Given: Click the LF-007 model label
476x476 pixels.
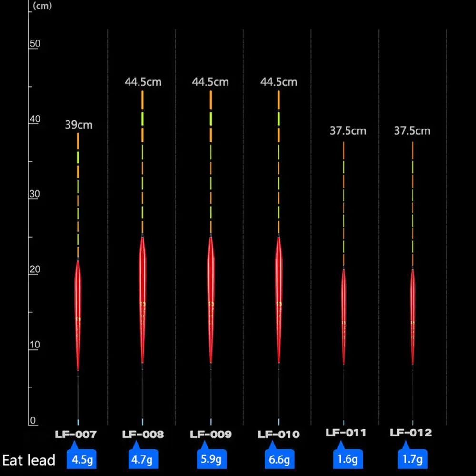Looking at the screenshot, I should [x=76, y=434].
